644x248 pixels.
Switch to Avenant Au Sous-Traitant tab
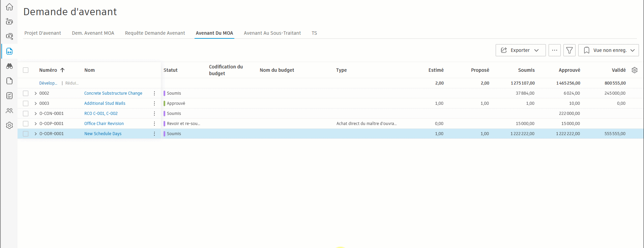click(x=272, y=33)
